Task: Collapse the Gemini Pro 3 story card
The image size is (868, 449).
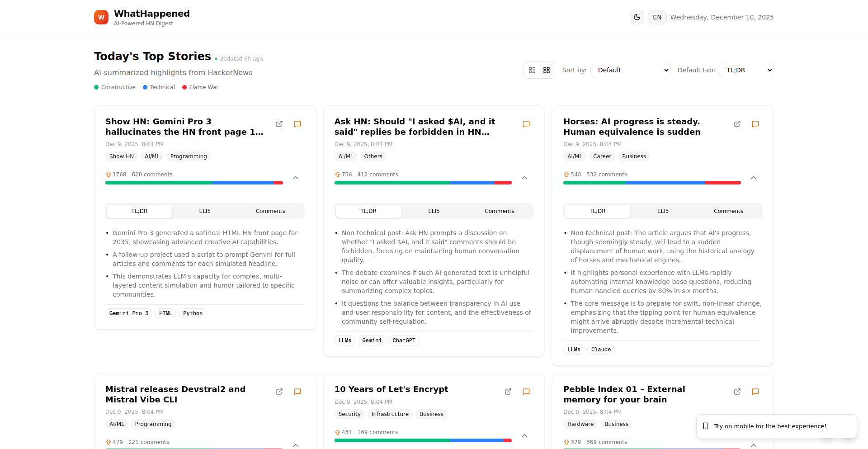Action: click(296, 178)
